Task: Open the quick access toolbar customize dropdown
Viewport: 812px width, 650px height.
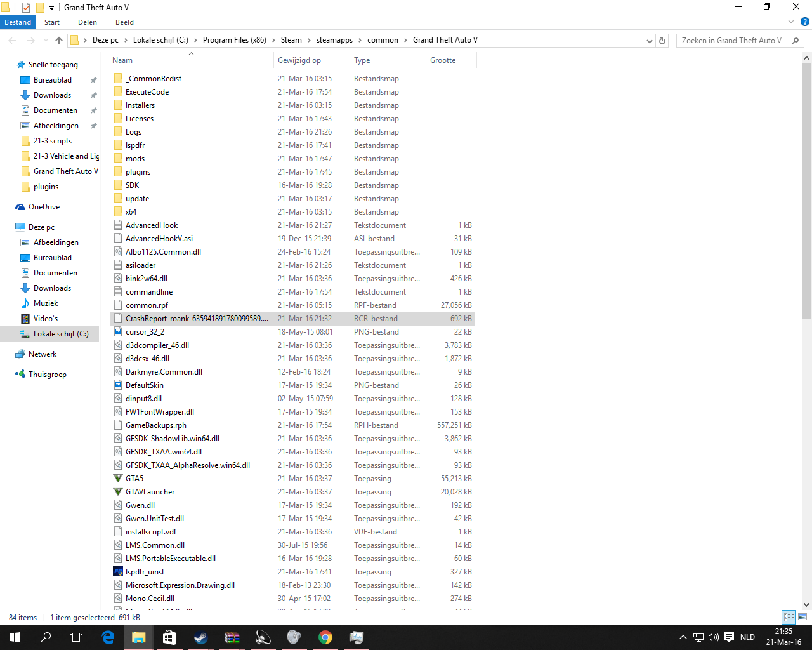Action: point(51,8)
